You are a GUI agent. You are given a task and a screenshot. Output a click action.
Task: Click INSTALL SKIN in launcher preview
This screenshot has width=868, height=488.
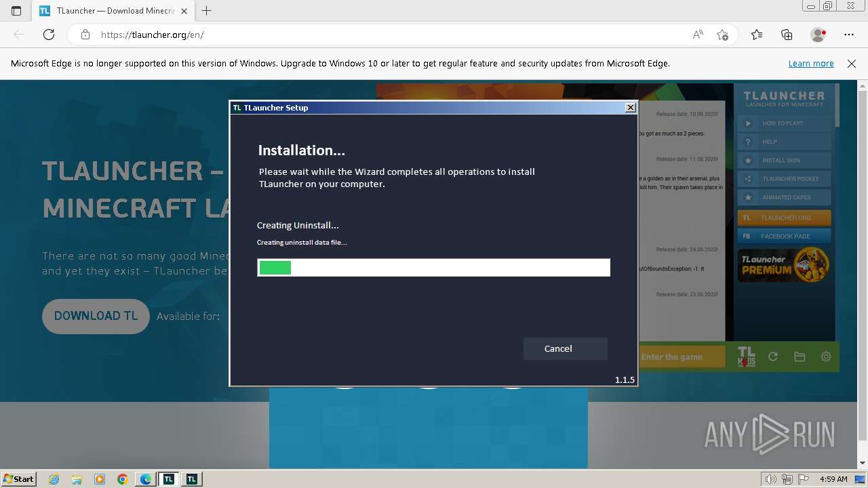coord(784,161)
